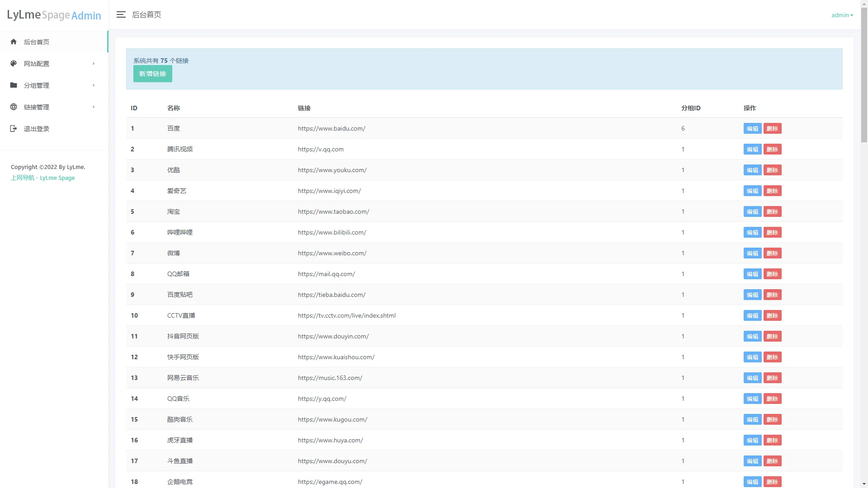Image resolution: width=868 pixels, height=488 pixels.
Task: Click the scrollbar up arrow
Action: 864,4
